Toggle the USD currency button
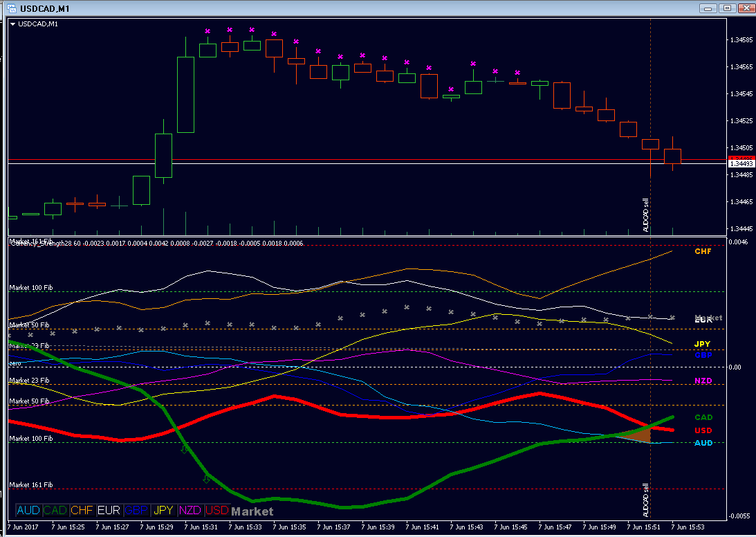 point(217,510)
